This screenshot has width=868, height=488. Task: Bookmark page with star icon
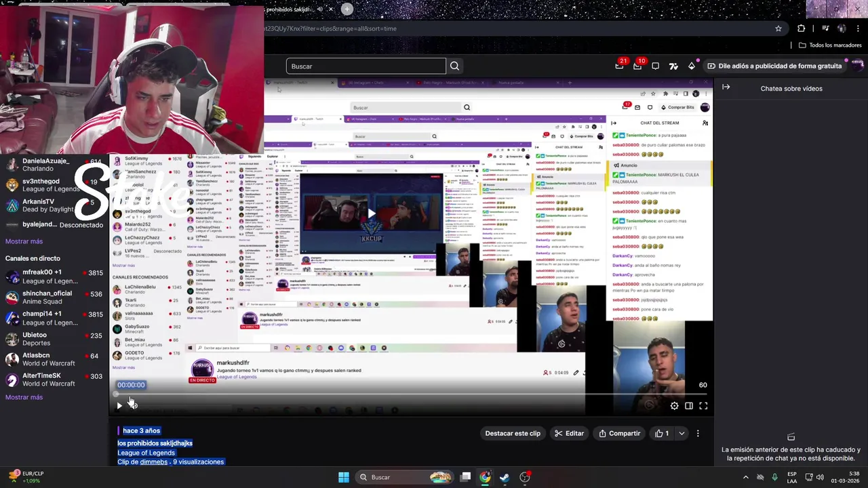tap(778, 28)
